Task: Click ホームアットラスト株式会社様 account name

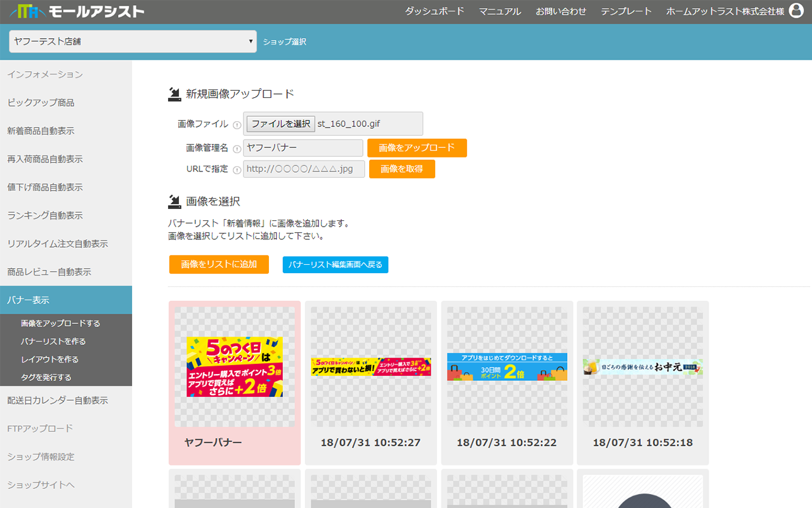Action: tap(725, 11)
